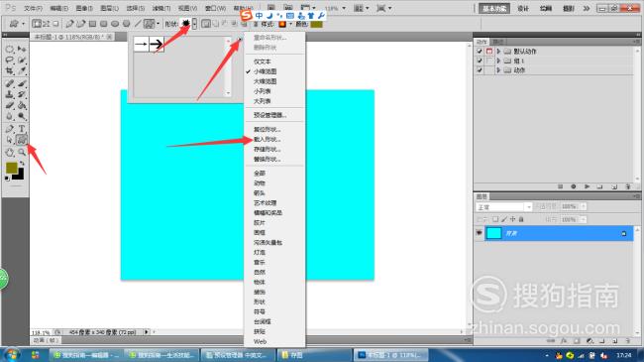Open the tool preset picker dropdown
Viewport: 644px width, 362px height.
point(24,24)
